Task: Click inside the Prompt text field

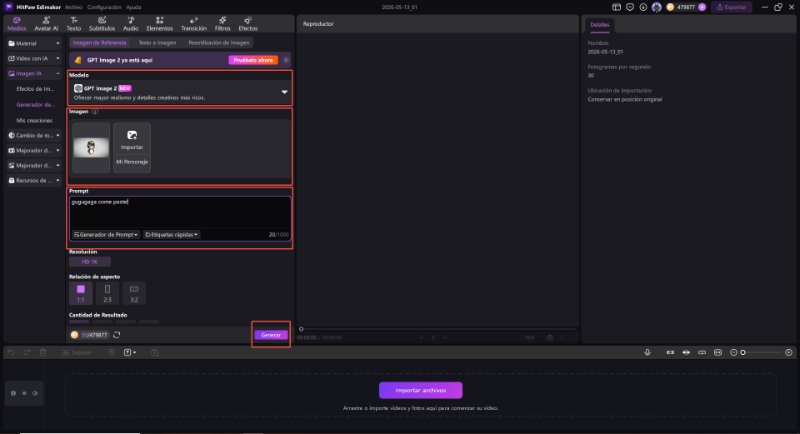Action: (x=180, y=212)
